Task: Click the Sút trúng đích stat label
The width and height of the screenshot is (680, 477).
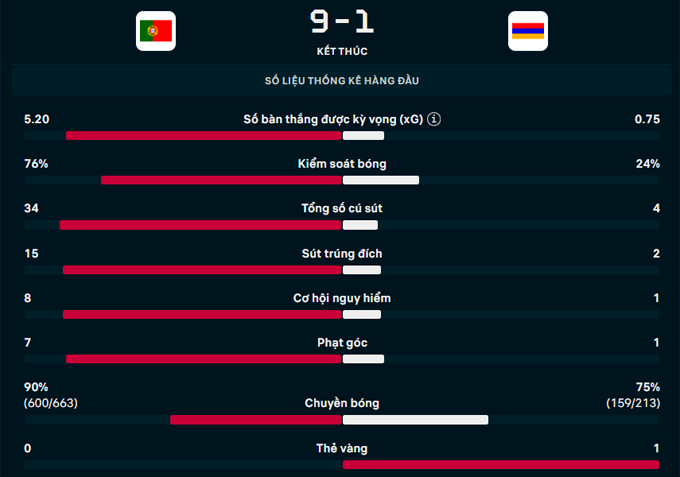Action: point(342,254)
